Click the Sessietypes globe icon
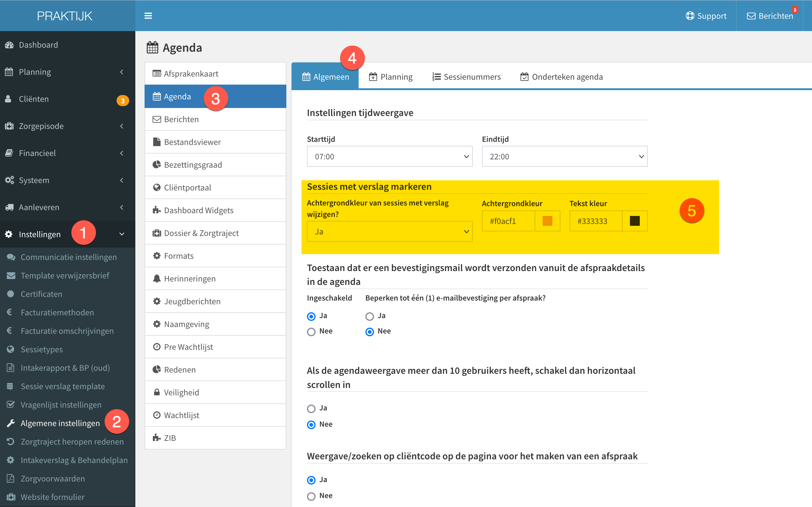Image resolution: width=812 pixels, height=507 pixels. [x=11, y=349]
